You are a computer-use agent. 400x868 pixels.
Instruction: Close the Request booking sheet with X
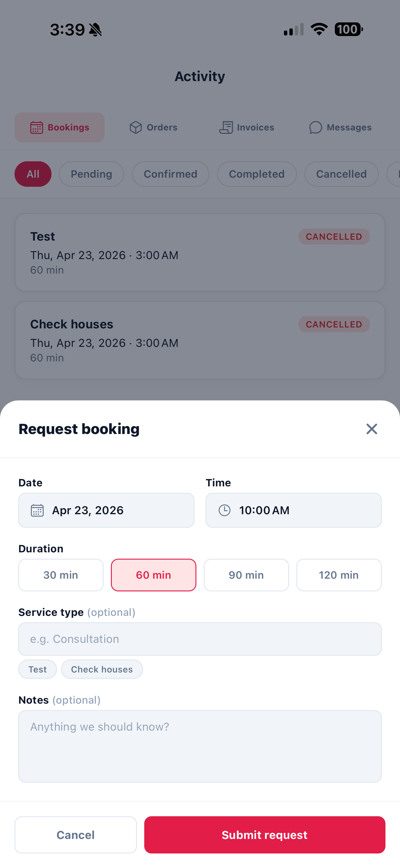[x=371, y=429]
